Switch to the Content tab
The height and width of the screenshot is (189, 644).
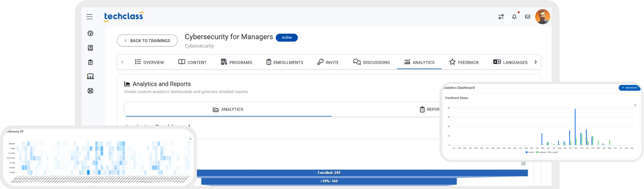pos(192,62)
